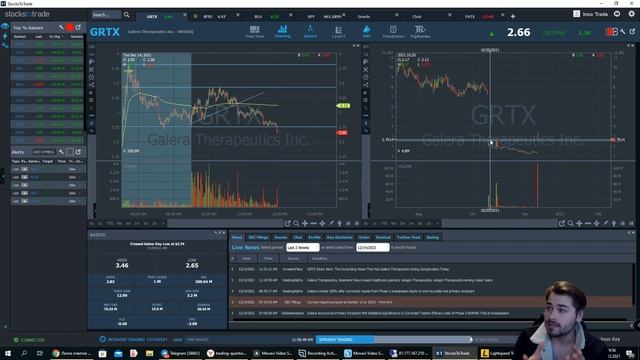Share right chart via export icon
Image resolution: width=640 pixels, height=360 pixels.
point(562,223)
